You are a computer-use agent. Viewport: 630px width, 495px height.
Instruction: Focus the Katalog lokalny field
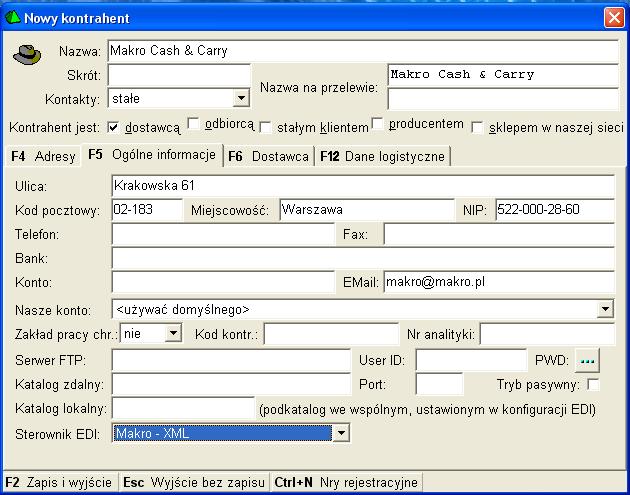183,409
